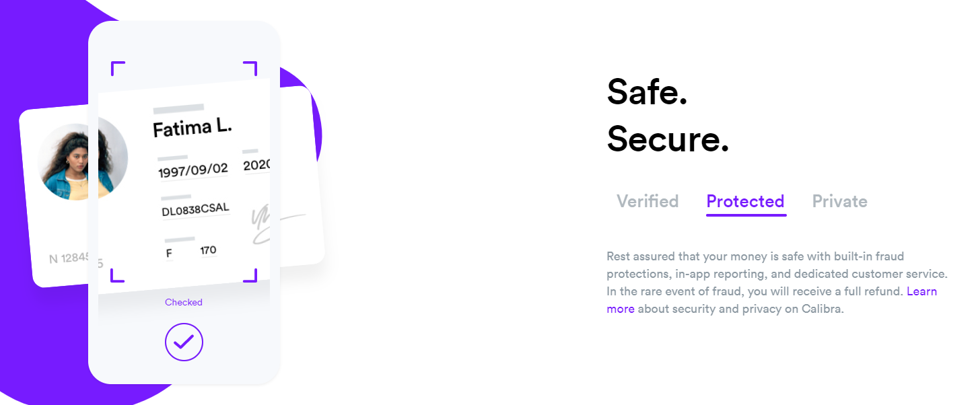980x405 pixels.
Task: Click the gender letter F on ID
Action: [x=169, y=254]
